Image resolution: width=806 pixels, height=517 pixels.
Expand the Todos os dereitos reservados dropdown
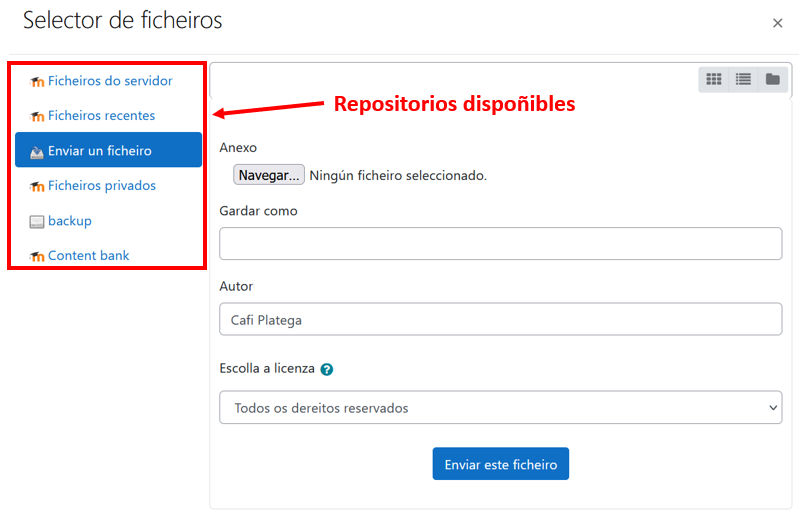coord(501,408)
